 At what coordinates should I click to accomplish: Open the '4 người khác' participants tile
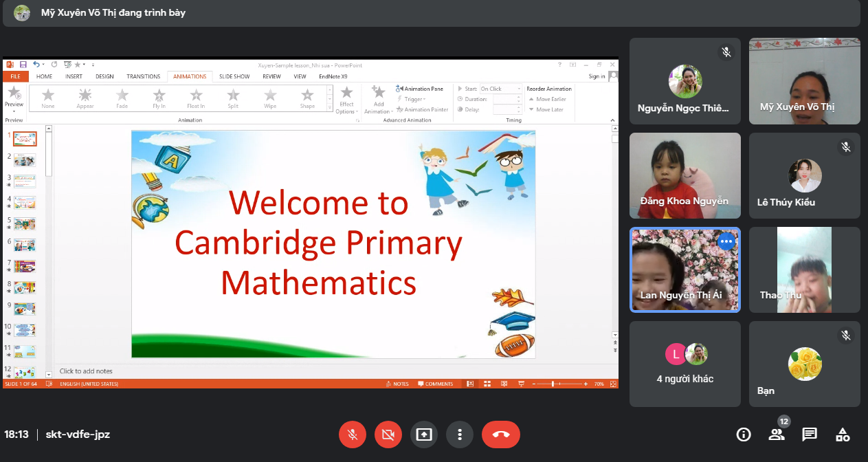tap(685, 364)
